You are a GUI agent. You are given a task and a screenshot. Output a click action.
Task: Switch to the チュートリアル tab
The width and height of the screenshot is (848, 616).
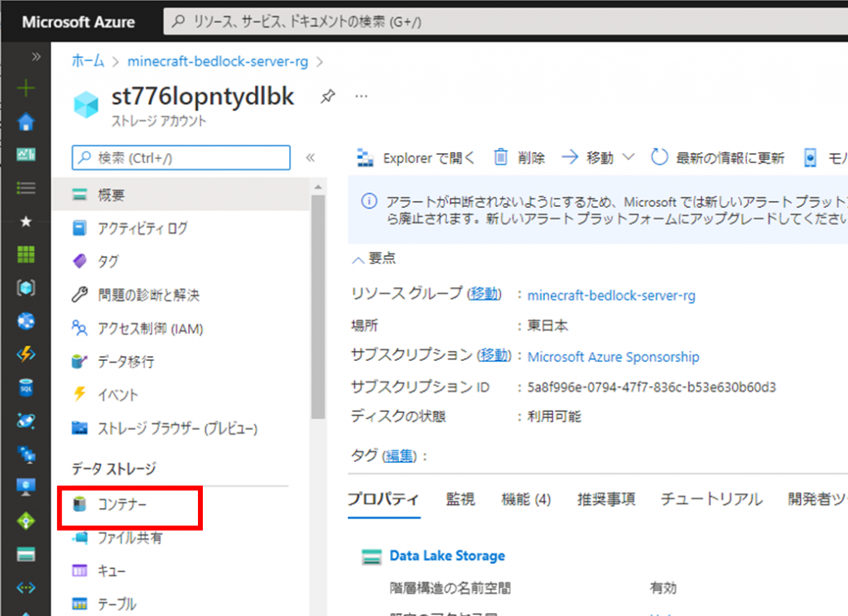tap(711, 499)
